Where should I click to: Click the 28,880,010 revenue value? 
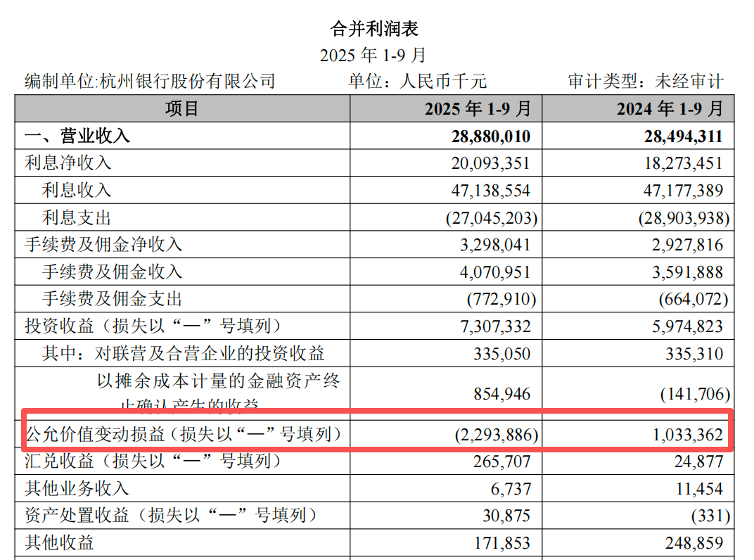point(490,136)
